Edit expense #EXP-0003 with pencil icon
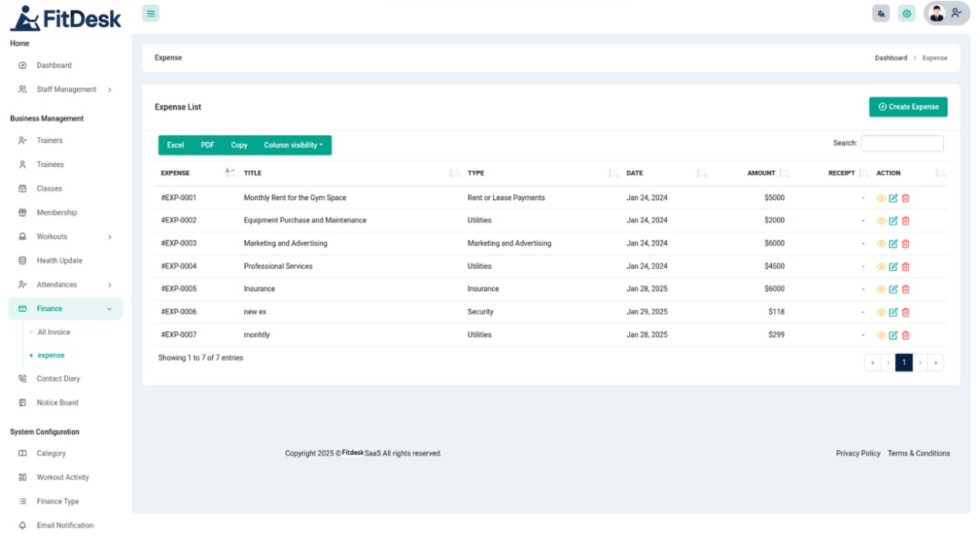This screenshot has height=547, width=980. tap(893, 244)
